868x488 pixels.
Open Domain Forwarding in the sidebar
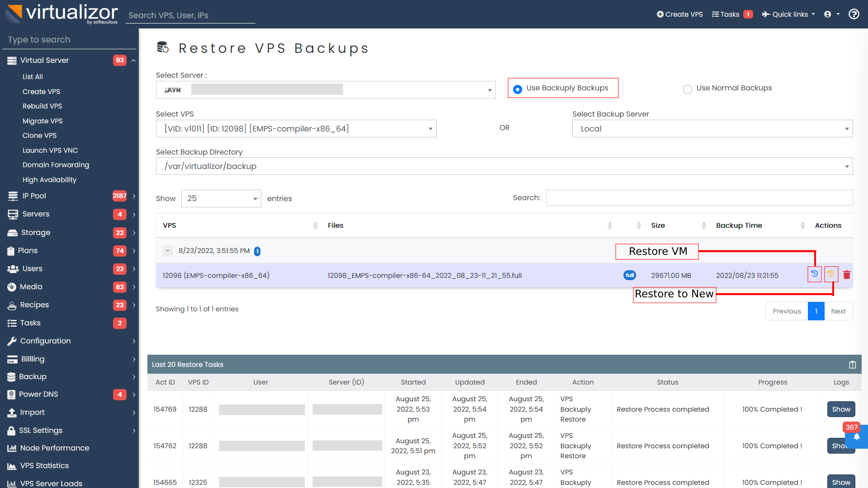pyautogui.click(x=56, y=165)
